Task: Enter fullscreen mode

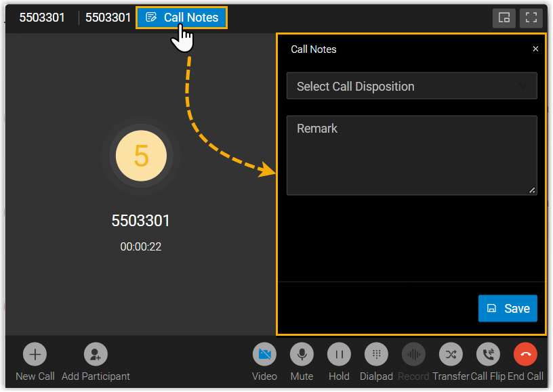Action: click(531, 18)
